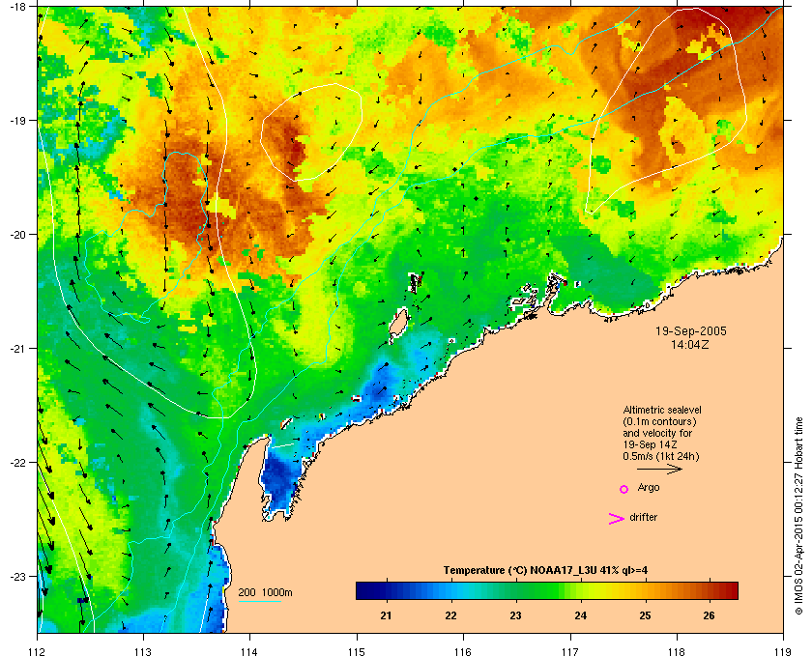Click the magenta Argo circle symbol
The width and height of the screenshot is (812, 657).
[624, 489]
